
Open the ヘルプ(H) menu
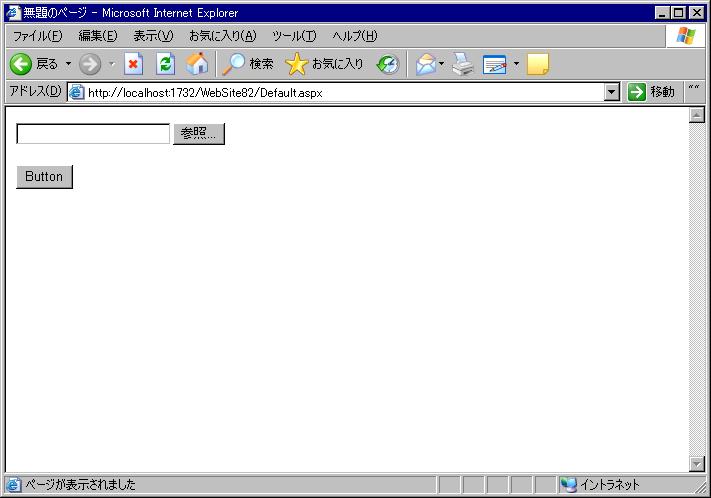[355, 36]
